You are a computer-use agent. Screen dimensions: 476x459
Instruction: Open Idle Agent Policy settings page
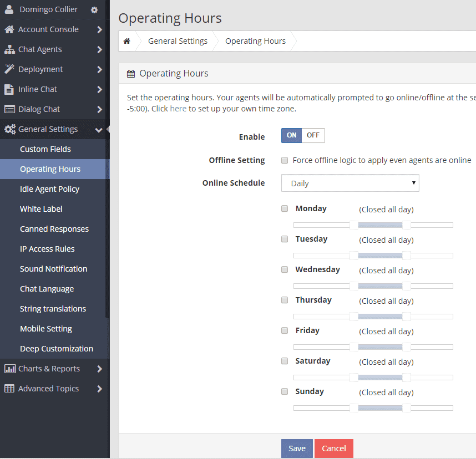[x=49, y=189]
